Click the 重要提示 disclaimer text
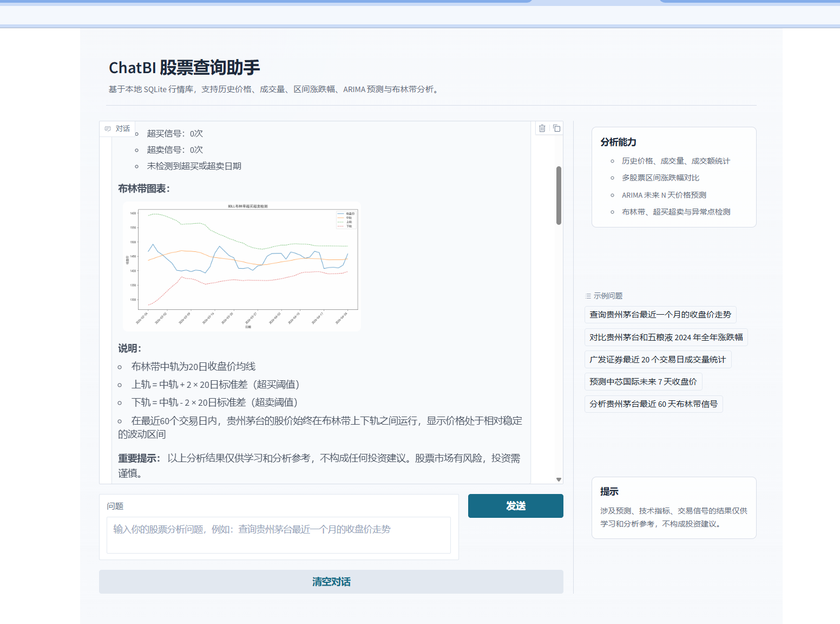The width and height of the screenshot is (840, 624). [x=319, y=466]
